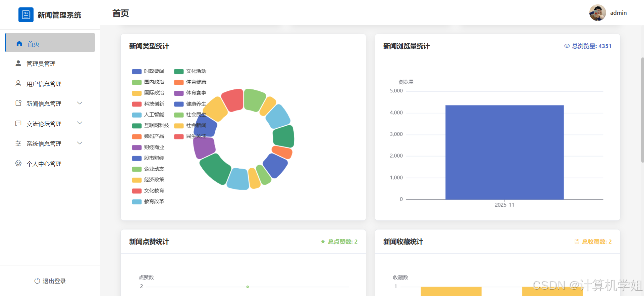Click the user outline icon for 用户信息管理
Screen dimensions: 644x296
18,83
